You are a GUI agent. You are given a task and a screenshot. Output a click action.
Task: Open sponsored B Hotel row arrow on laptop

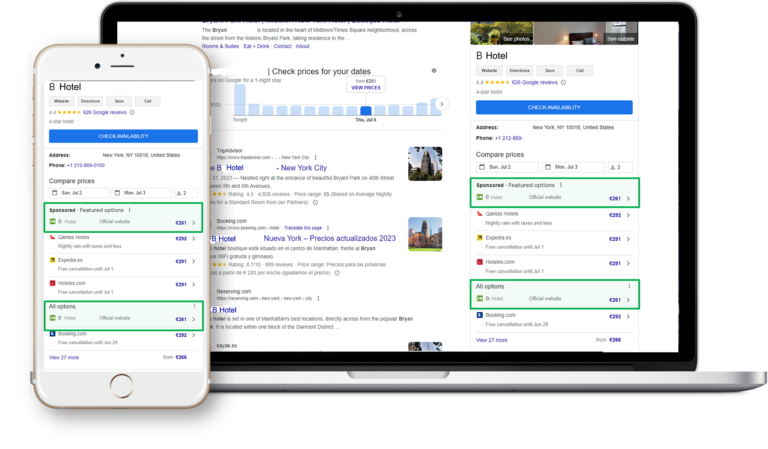pos(628,198)
